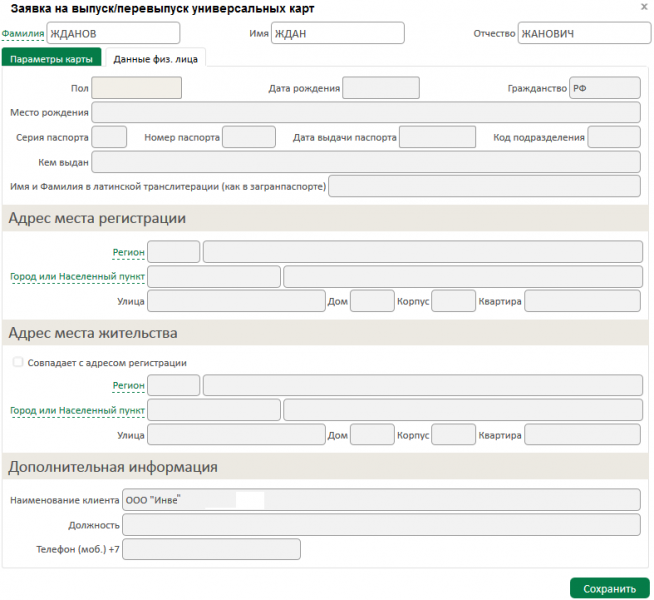Screen dimensions: 654x600
Task: Click the Отчество field with ЖАНОВИЧ
Action: (584, 33)
